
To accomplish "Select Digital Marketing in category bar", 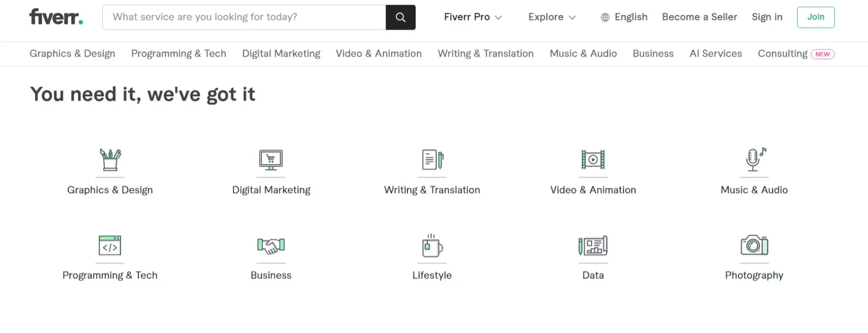I will click(x=281, y=54).
